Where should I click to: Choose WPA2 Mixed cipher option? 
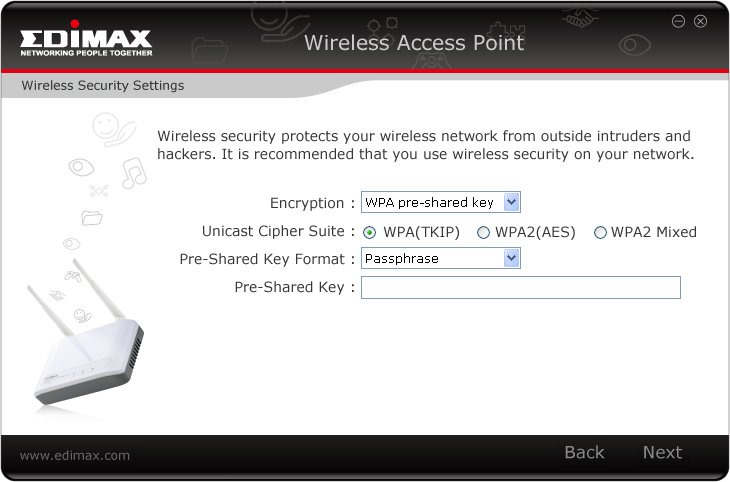[x=600, y=232]
